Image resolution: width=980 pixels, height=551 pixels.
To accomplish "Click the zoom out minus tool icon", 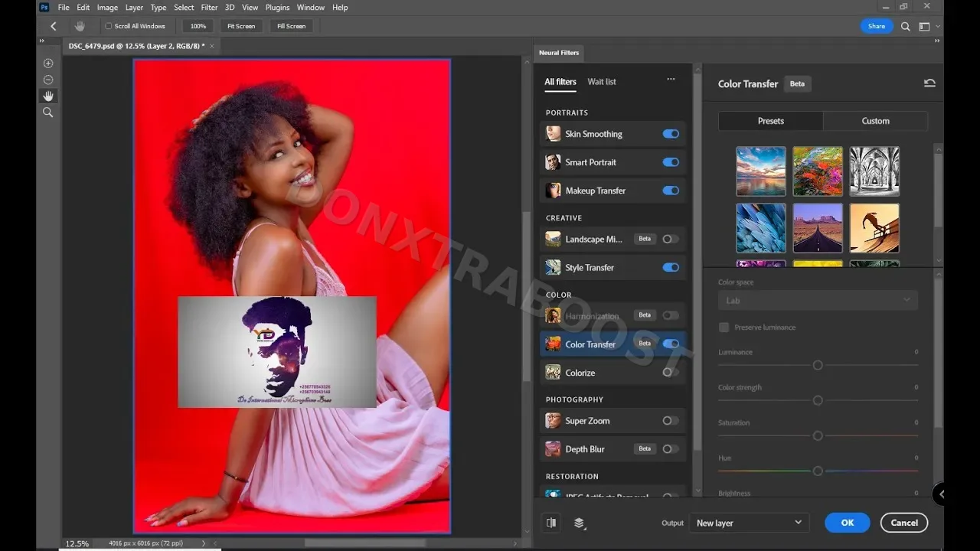I will pos(47,80).
